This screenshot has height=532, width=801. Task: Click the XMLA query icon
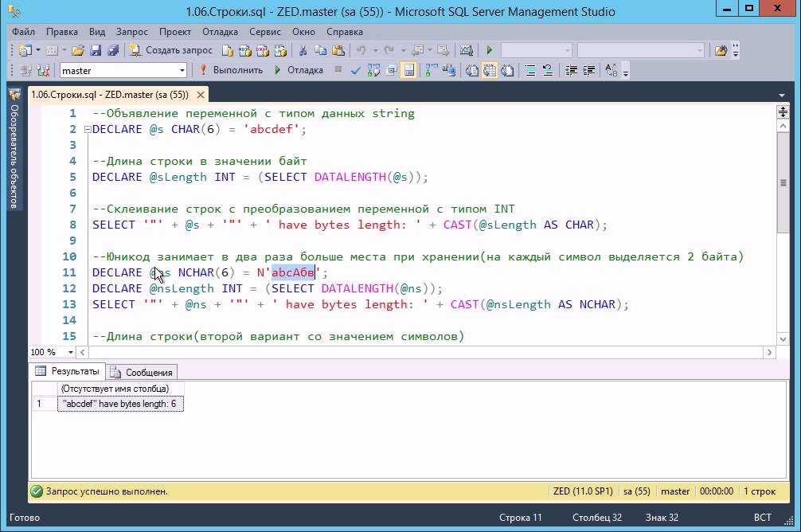coord(280,51)
